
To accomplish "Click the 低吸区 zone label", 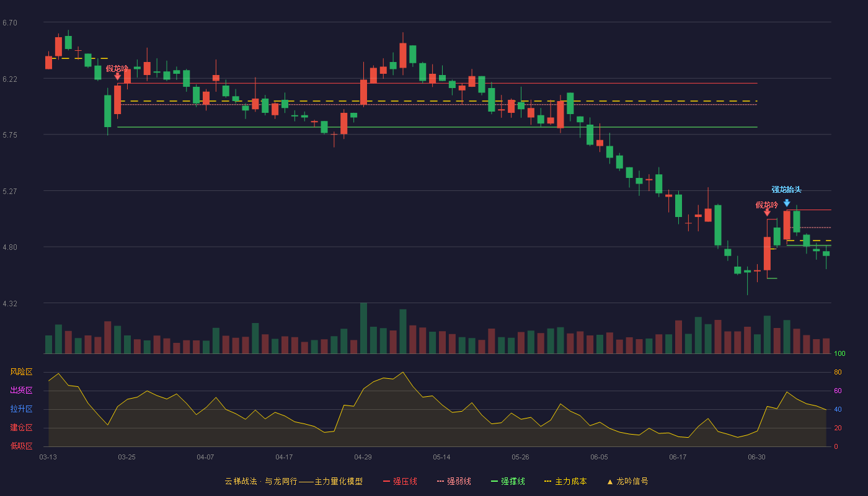I will pos(22,446).
